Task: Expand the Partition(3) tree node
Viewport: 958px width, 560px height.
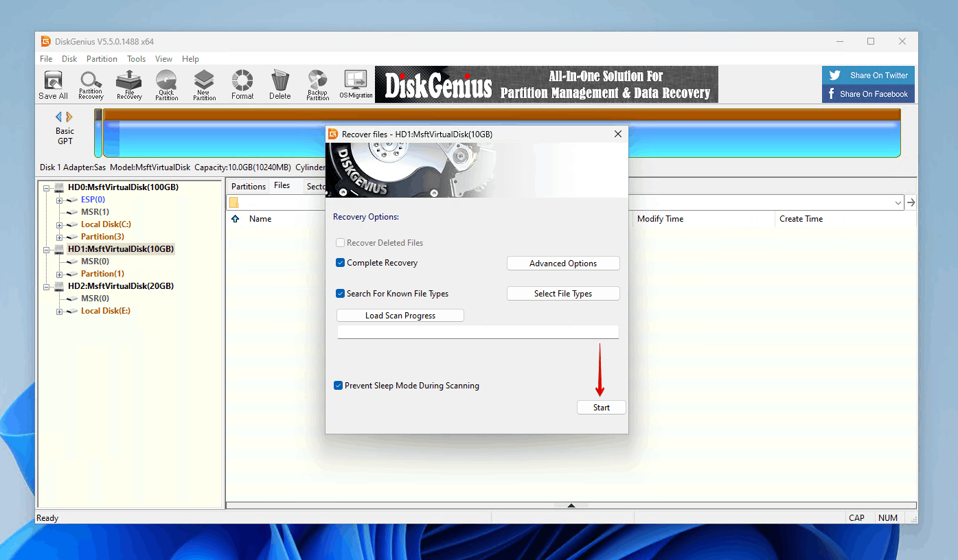Action: (x=60, y=237)
